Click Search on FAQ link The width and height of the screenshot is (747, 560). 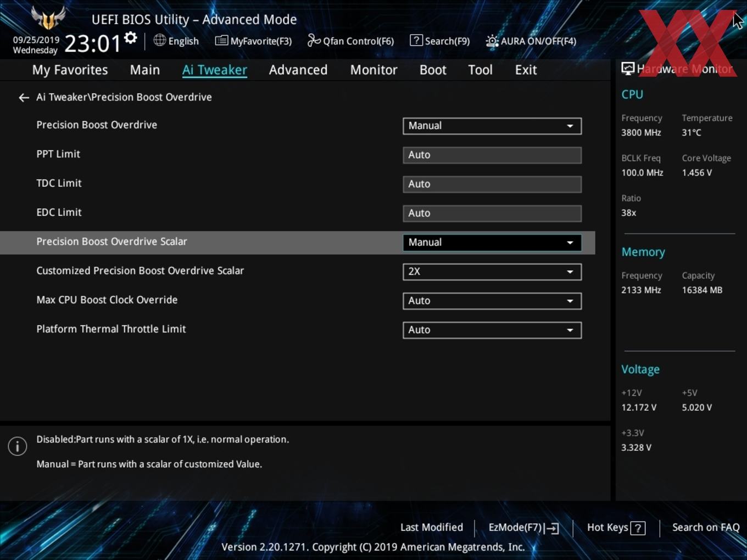click(706, 528)
